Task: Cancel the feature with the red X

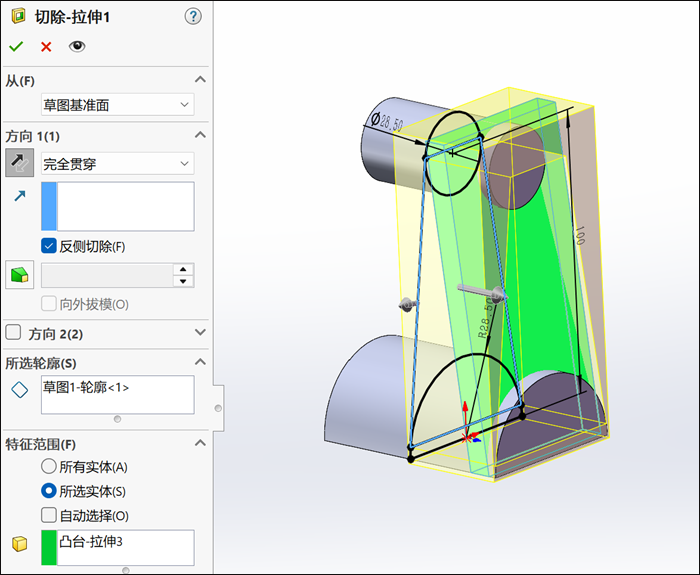Action: pyautogui.click(x=46, y=46)
